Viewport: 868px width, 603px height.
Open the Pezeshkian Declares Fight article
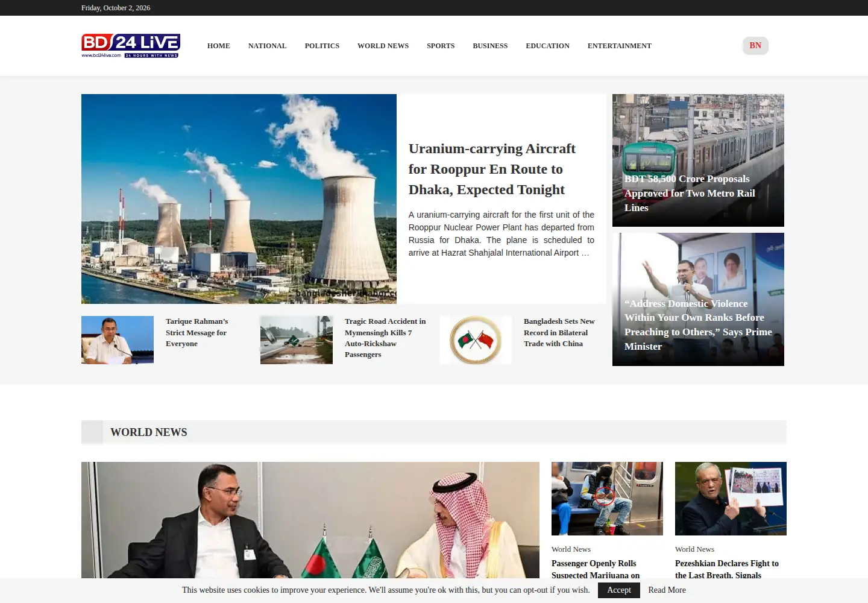click(727, 569)
